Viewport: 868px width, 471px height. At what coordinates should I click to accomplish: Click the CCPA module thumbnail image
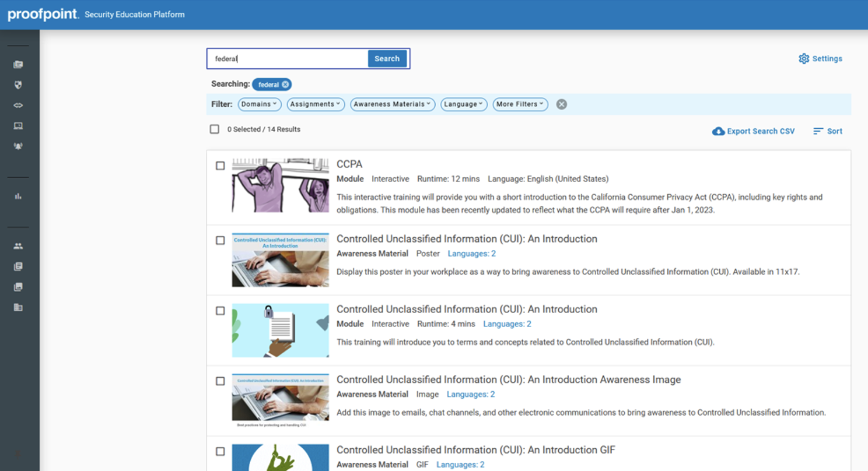pyautogui.click(x=280, y=185)
